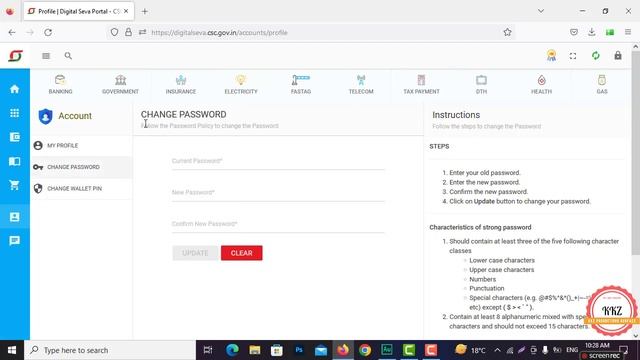Focus the New Password field
Screen dimensions: 640x360
tap(278, 193)
